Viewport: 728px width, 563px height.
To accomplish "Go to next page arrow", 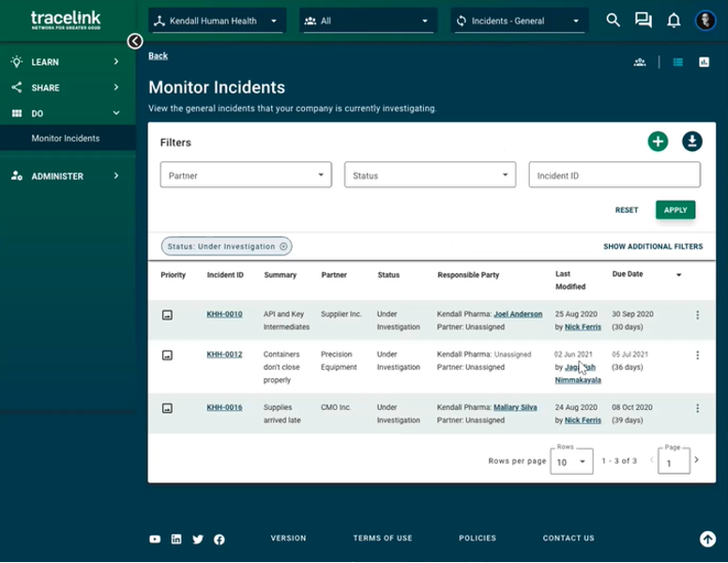I will pos(696,460).
